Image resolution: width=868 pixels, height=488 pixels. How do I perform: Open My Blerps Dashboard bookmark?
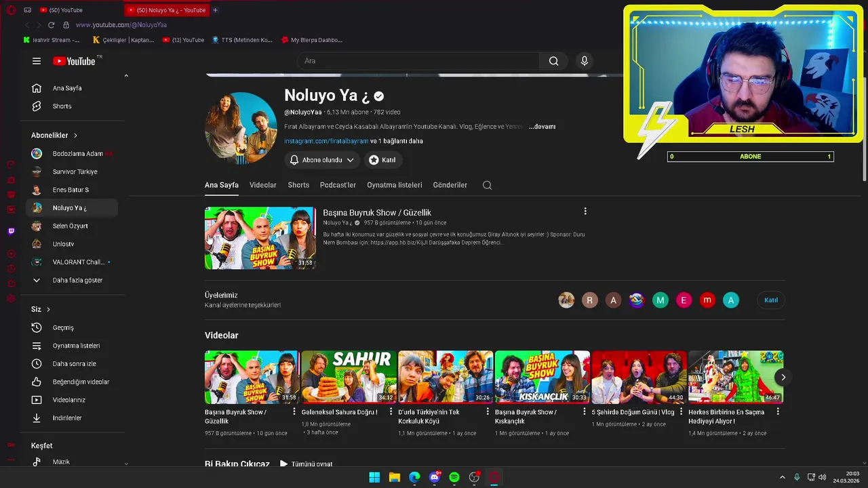312,40
